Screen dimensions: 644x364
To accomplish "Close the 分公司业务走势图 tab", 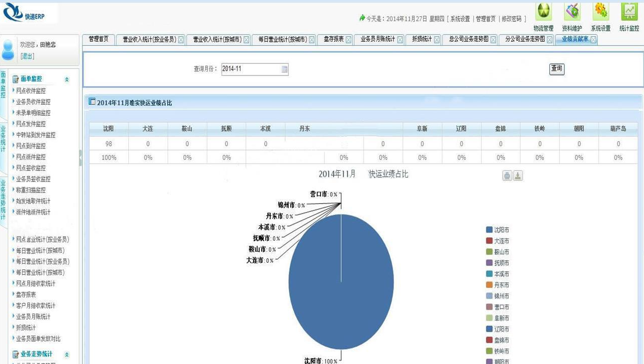I will tap(549, 40).
